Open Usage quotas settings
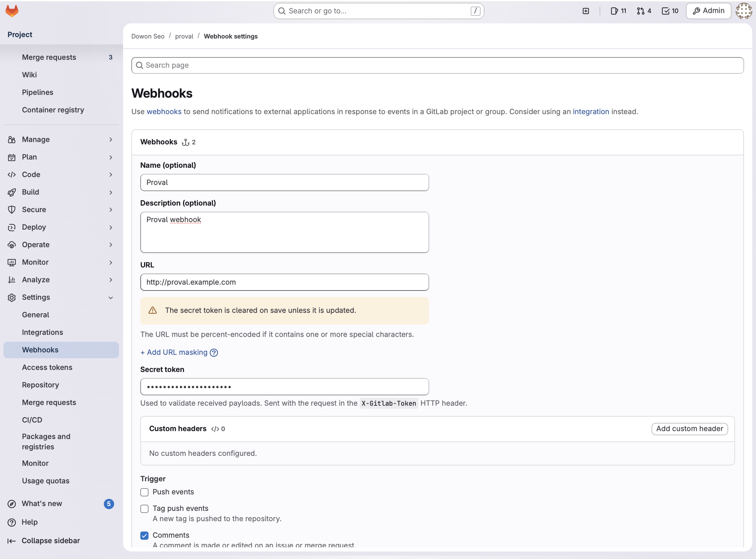The height and width of the screenshot is (559, 756). (61, 481)
